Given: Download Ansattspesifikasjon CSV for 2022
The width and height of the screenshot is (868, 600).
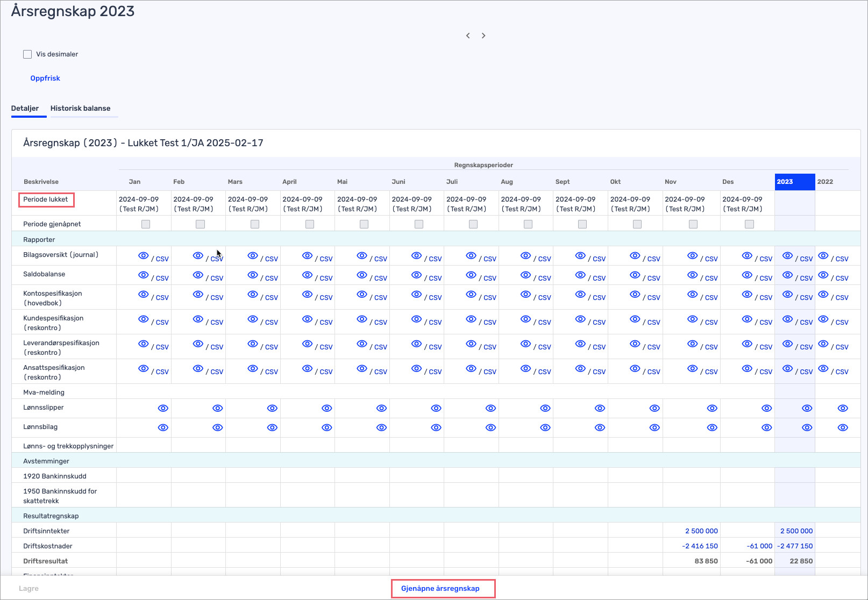Looking at the screenshot, I should click(x=842, y=372).
